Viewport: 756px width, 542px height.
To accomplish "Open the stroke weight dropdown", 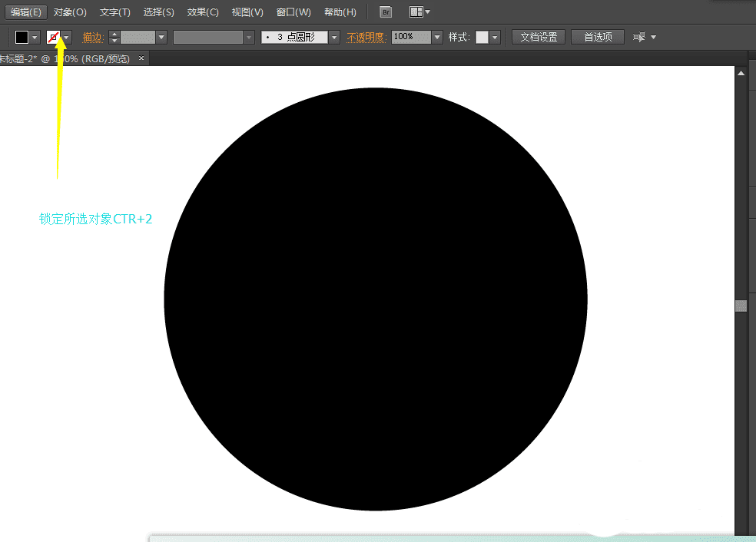I will [x=161, y=37].
